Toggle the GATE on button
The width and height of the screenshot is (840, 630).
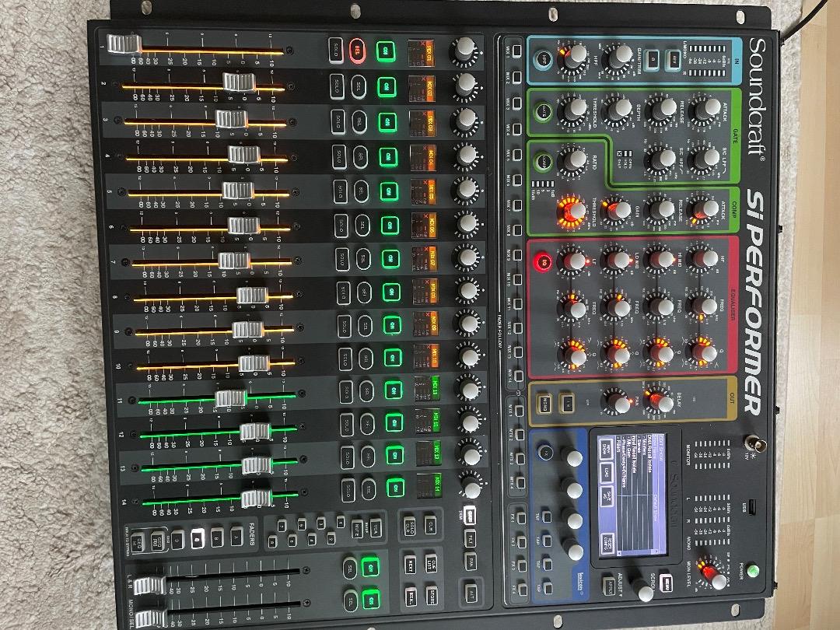click(541, 110)
